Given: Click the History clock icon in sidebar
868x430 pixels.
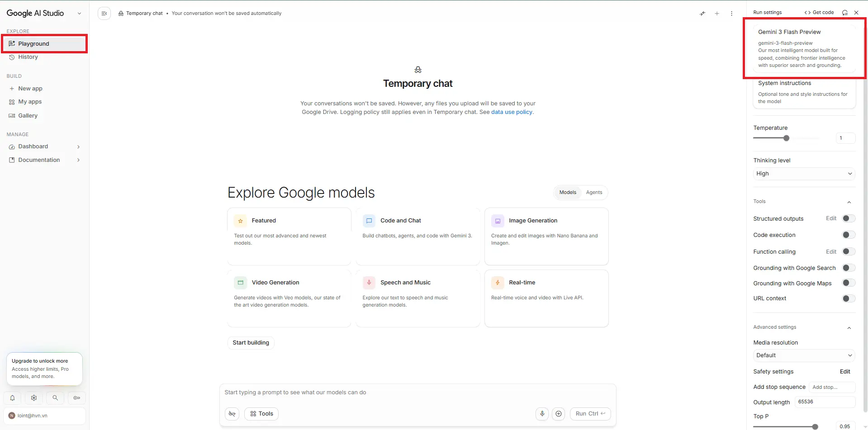Looking at the screenshot, I should coord(12,57).
